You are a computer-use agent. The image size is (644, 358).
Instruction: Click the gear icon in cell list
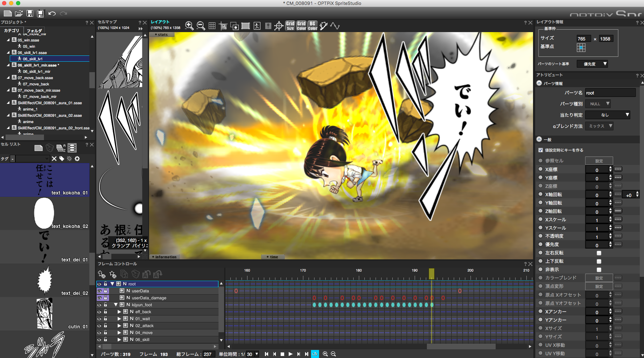tap(77, 159)
